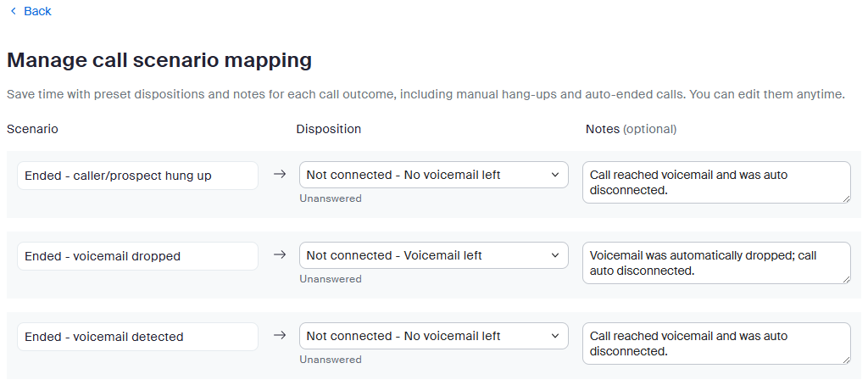Click the notes box for voicemail detected scenario
Screen dimensions: 868x391
[x=715, y=344]
